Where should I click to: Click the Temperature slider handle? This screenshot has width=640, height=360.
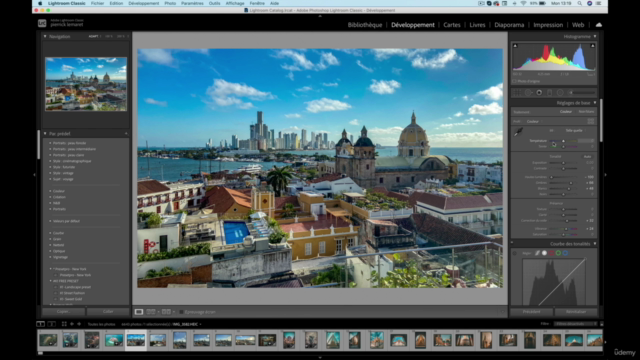(x=563, y=141)
